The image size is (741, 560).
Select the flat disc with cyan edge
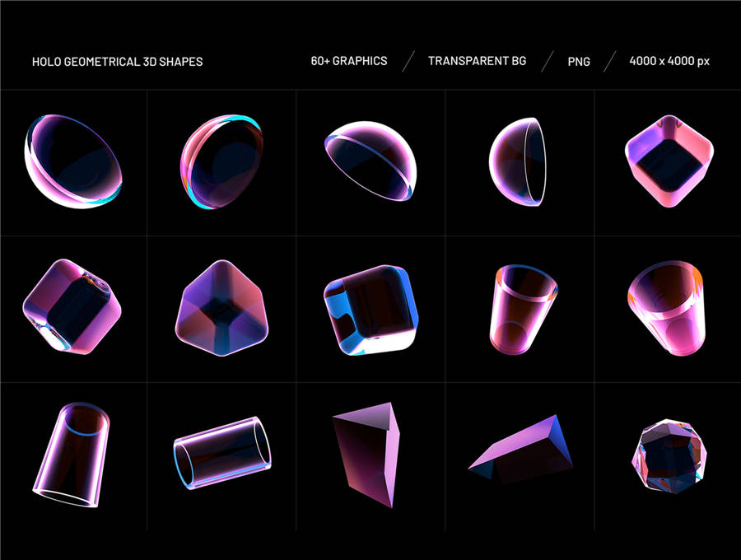[x=221, y=161]
